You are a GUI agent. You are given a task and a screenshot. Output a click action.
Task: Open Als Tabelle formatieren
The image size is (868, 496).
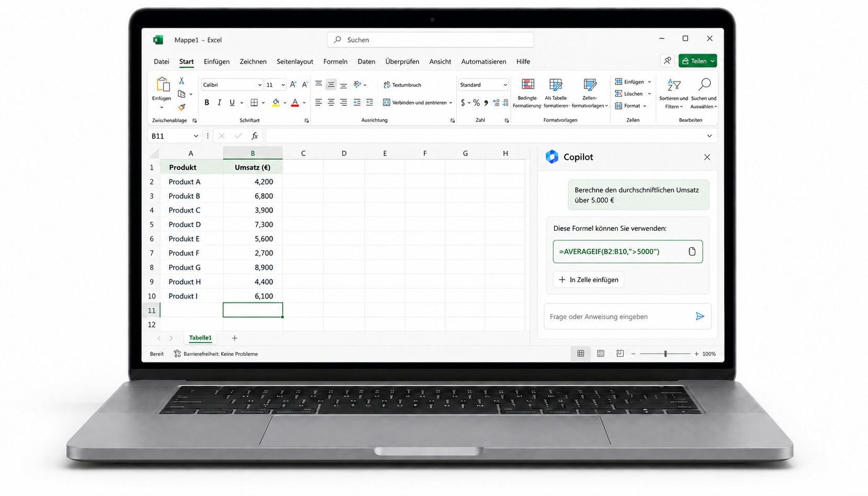click(556, 93)
